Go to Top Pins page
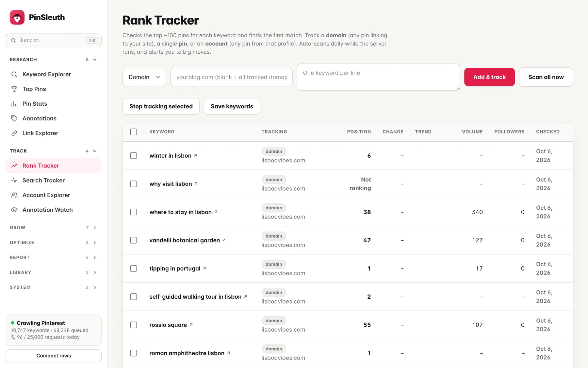 pyautogui.click(x=54, y=89)
